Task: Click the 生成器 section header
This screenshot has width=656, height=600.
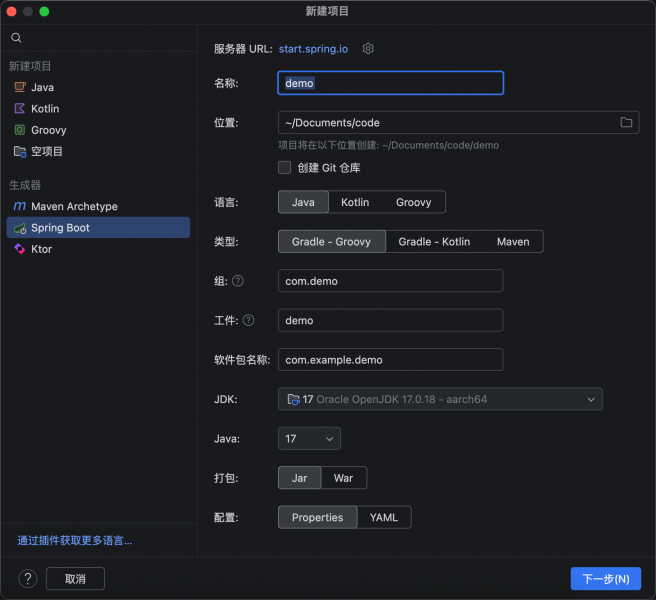Action: (25, 185)
